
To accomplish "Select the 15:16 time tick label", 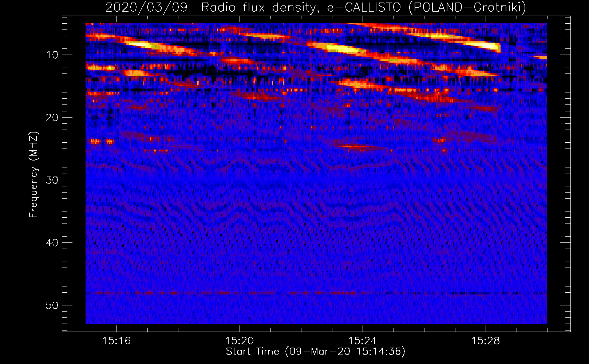I will point(116,341).
